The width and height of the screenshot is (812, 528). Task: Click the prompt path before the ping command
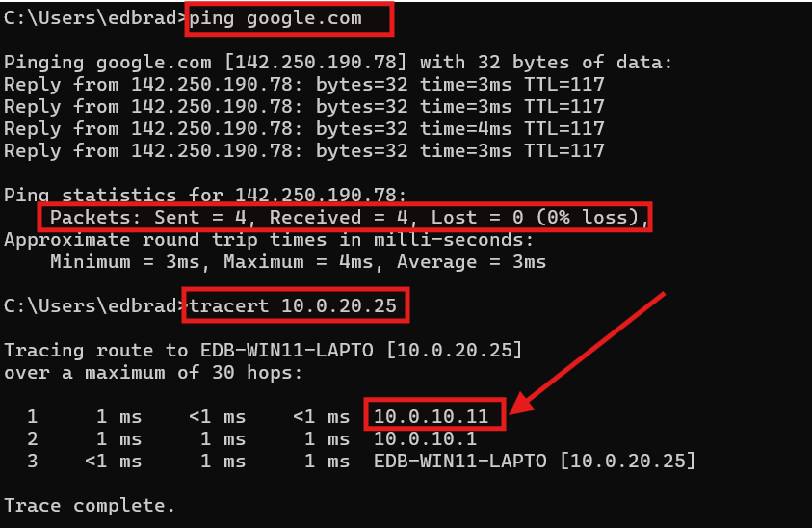(92, 18)
